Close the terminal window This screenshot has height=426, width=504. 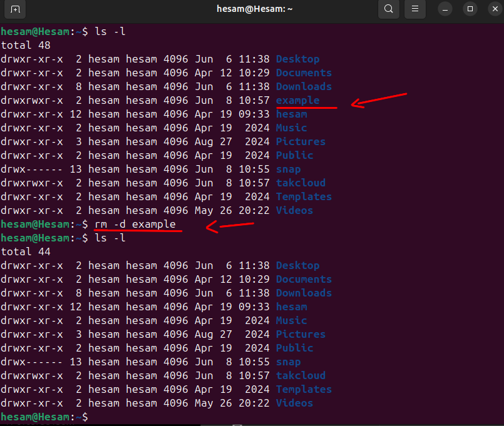point(495,9)
